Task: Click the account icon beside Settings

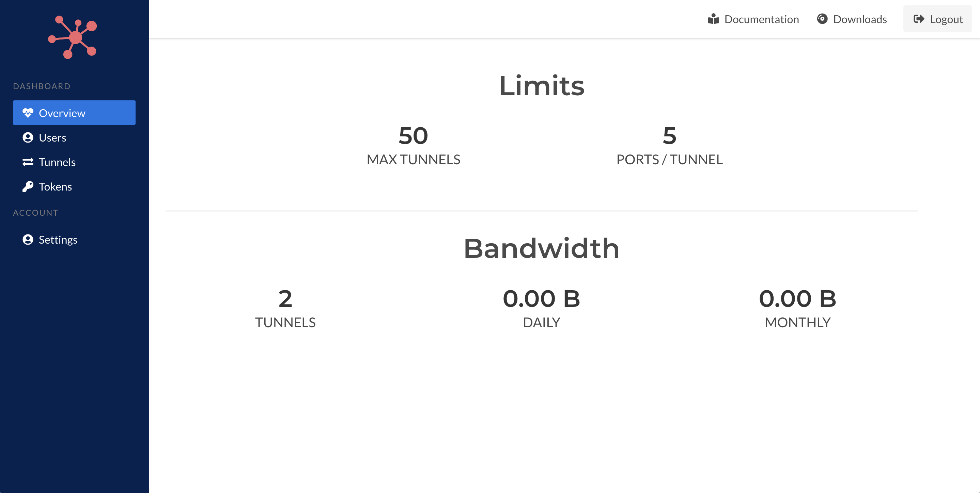Action: point(28,240)
